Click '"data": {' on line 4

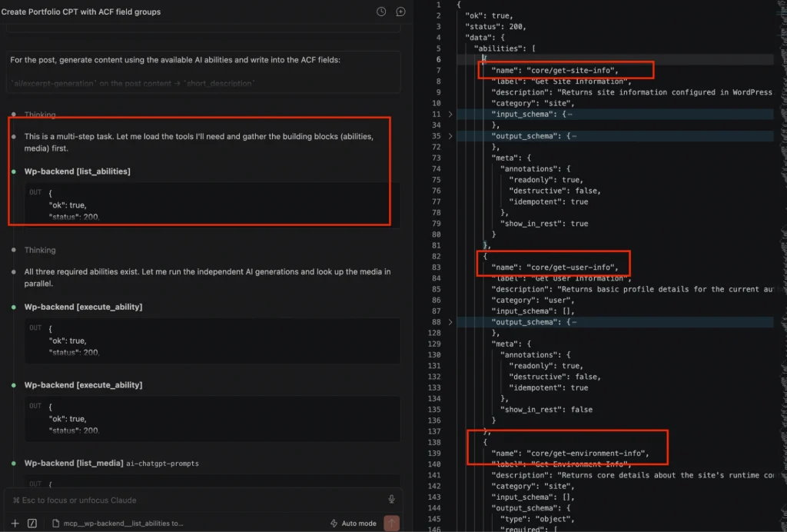coord(485,38)
